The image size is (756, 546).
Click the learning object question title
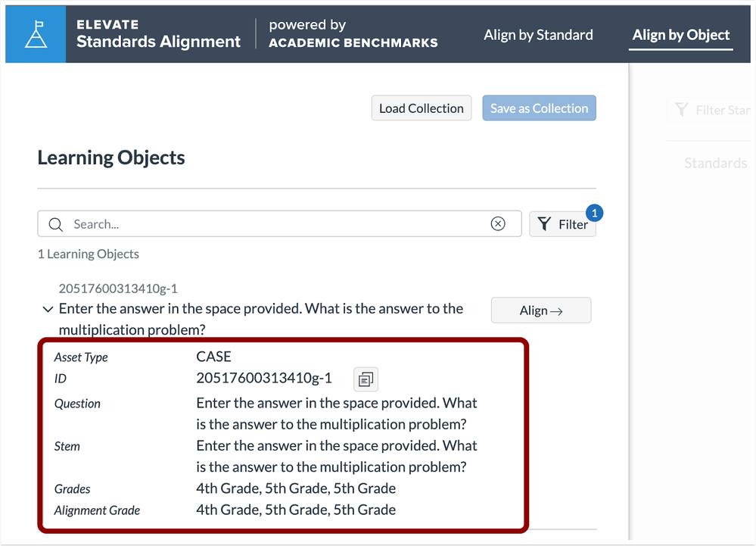261,319
